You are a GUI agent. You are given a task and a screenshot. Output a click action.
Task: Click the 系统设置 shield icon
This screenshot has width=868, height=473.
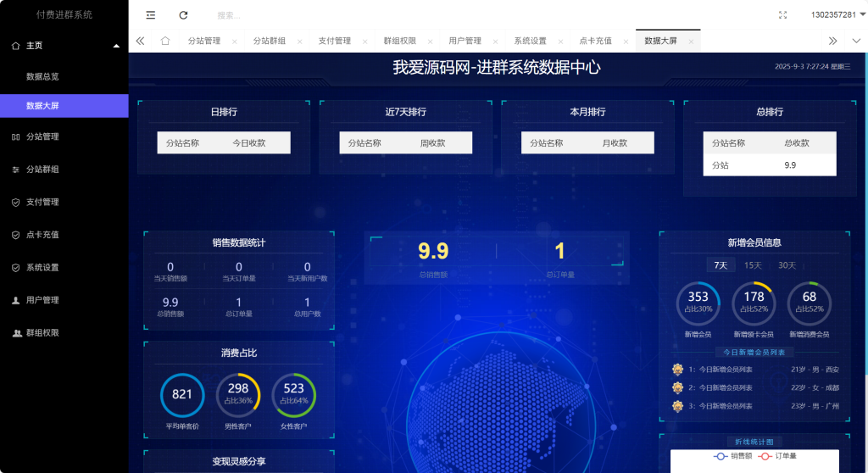click(x=15, y=268)
